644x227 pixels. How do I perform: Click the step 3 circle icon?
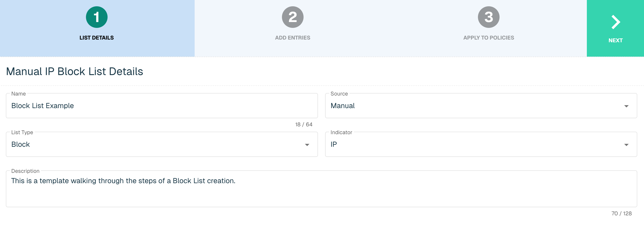click(x=489, y=17)
